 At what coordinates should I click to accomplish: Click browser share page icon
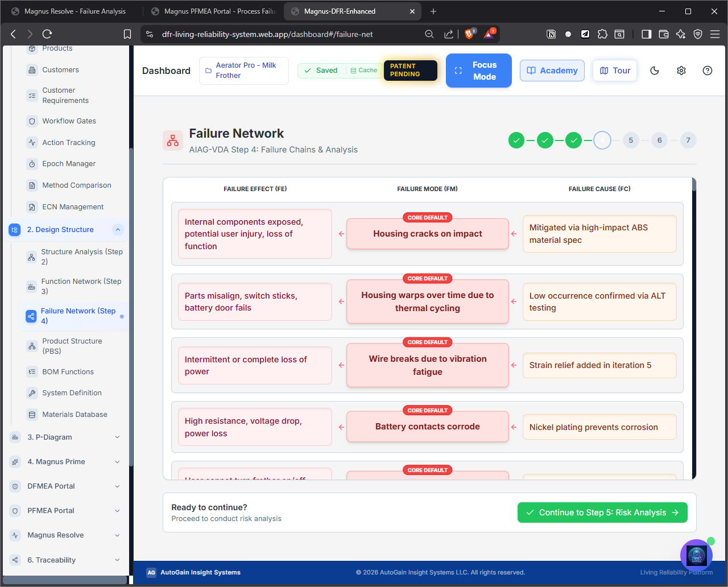(449, 34)
